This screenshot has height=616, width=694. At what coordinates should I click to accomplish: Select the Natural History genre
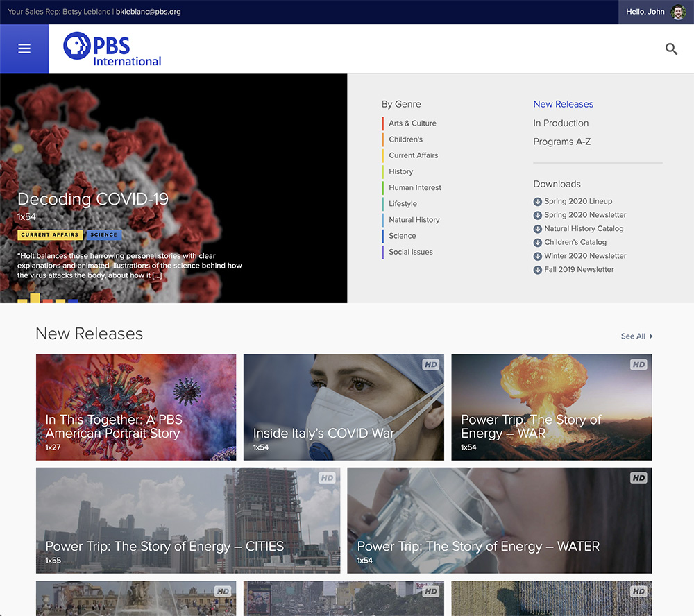(414, 220)
